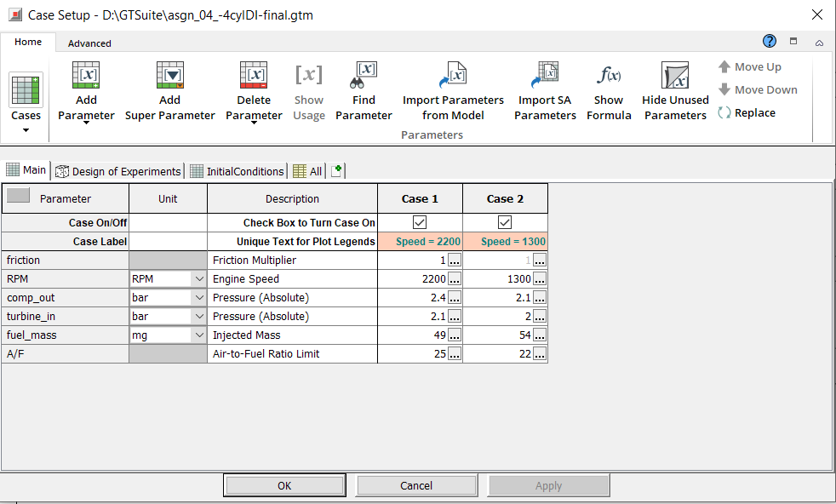The height and width of the screenshot is (504, 836).
Task: Switch to the Advanced ribbon tab
Action: [89, 43]
